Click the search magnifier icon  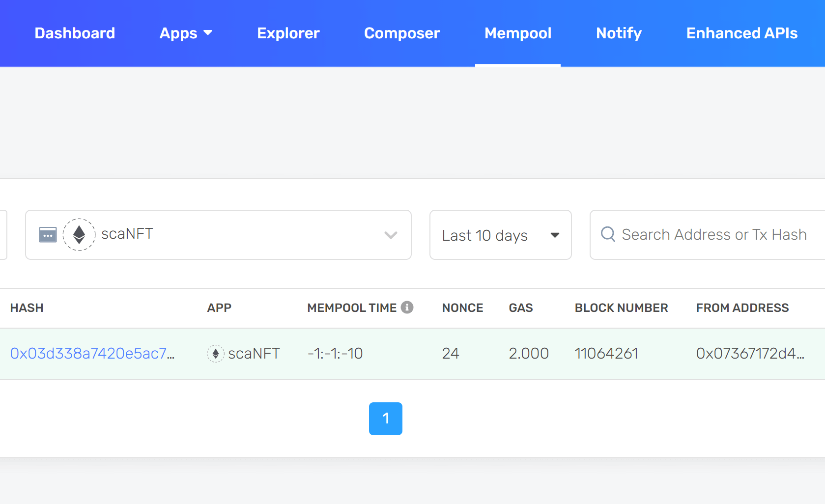[608, 234]
